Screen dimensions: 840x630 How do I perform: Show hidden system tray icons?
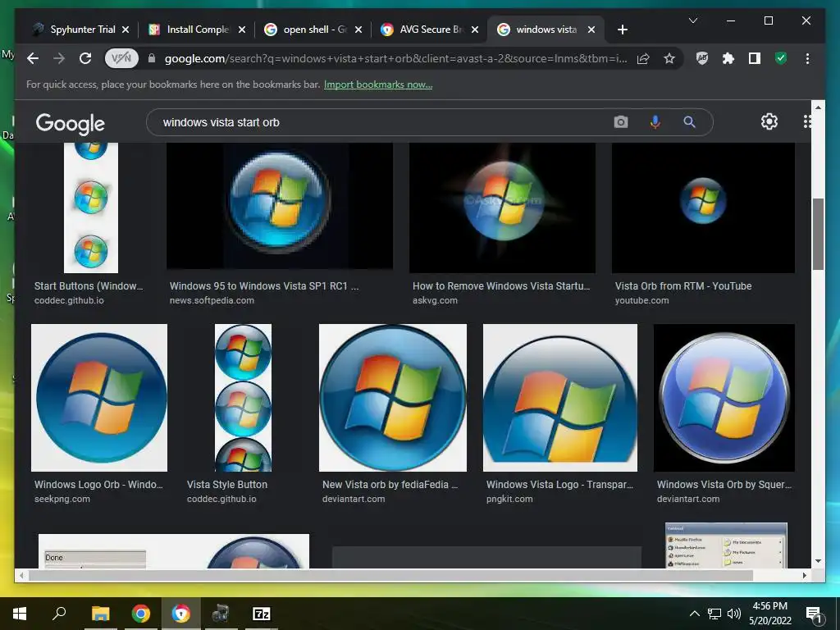pyautogui.click(x=694, y=614)
